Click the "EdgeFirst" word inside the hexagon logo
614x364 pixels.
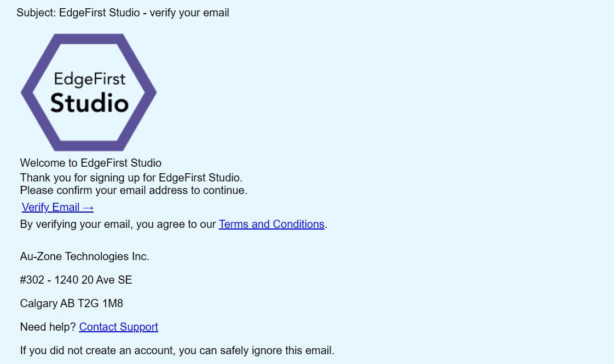tap(89, 79)
